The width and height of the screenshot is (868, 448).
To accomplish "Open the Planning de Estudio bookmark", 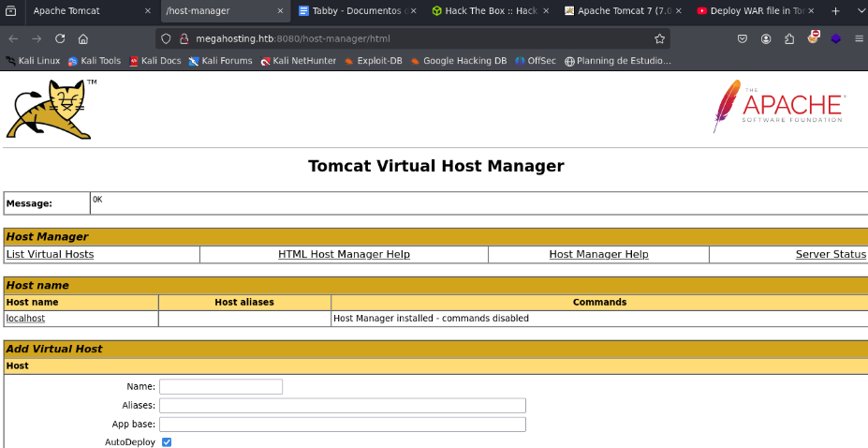I will point(618,61).
